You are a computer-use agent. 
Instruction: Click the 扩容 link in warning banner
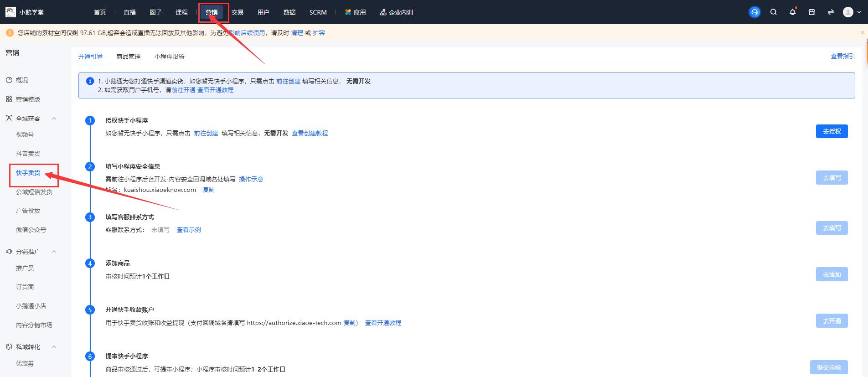point(319,33)
